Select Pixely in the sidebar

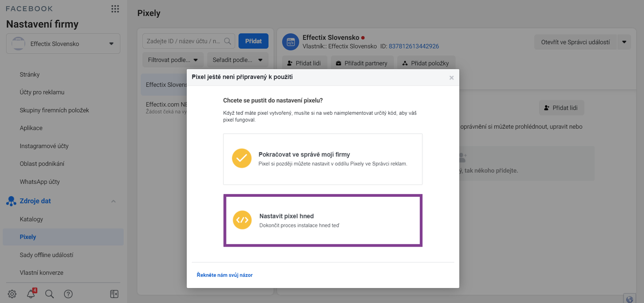(x=63, y=237)
